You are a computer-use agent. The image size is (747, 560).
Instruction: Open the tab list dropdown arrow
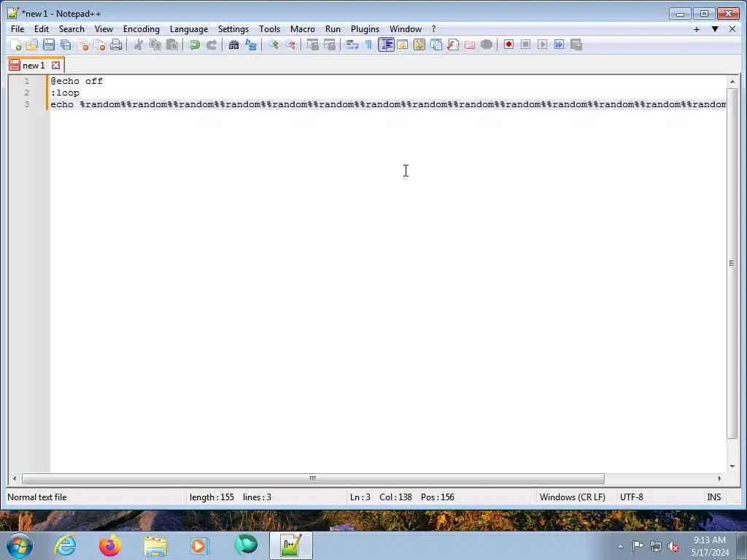click(x=715, y=29)
